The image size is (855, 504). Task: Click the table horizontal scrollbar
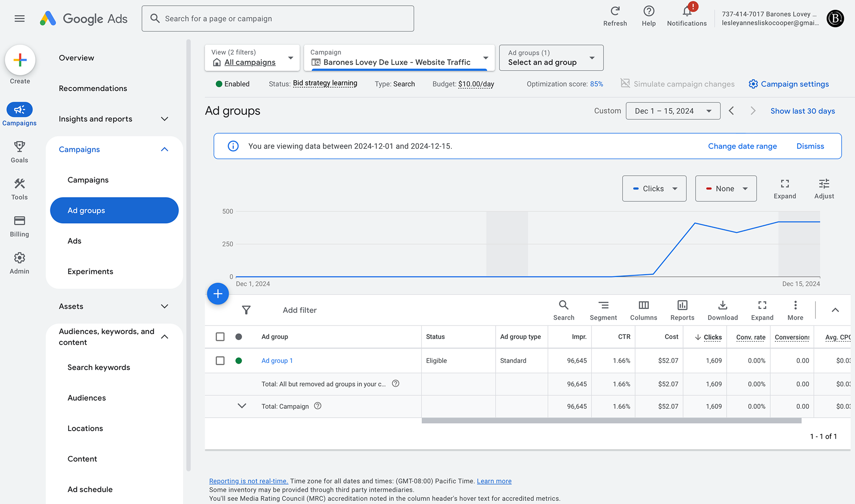(611, 421)
